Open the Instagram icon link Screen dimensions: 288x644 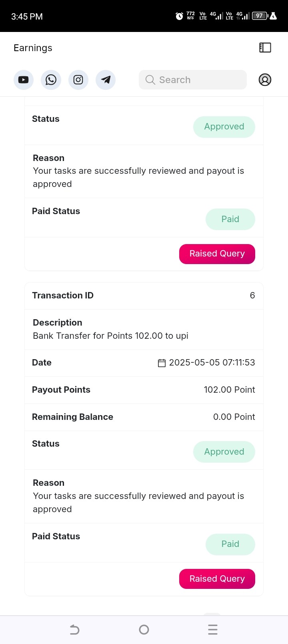[x=78, y=80]
